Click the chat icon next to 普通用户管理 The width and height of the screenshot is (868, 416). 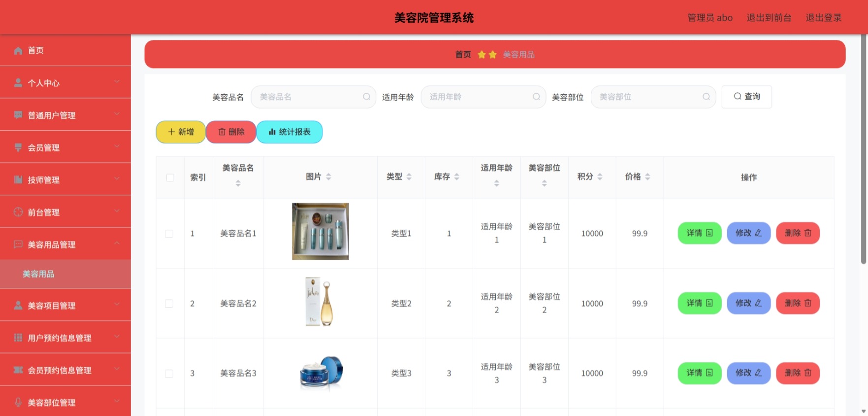(x=18, y=115)
